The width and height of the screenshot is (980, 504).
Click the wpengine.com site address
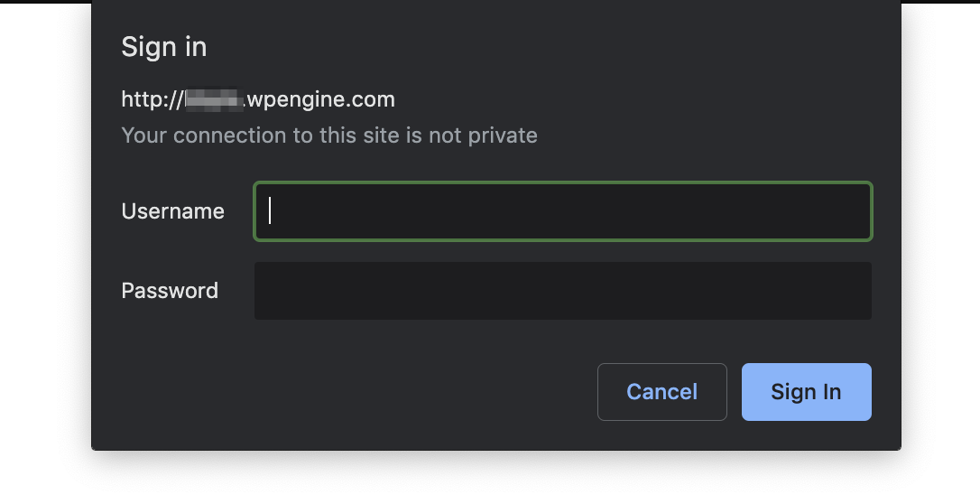click(x=320, y=99)
